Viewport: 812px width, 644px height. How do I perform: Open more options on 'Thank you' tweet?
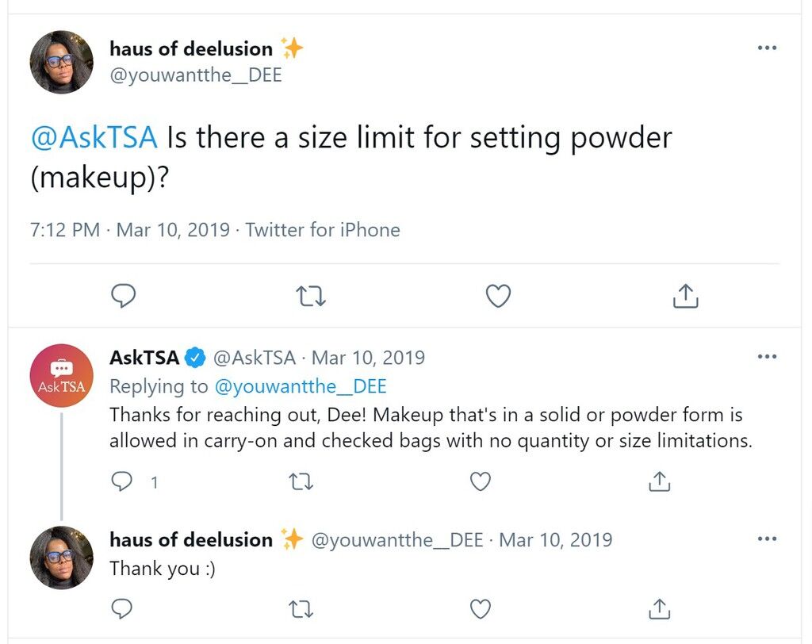(x=767, y=539)
